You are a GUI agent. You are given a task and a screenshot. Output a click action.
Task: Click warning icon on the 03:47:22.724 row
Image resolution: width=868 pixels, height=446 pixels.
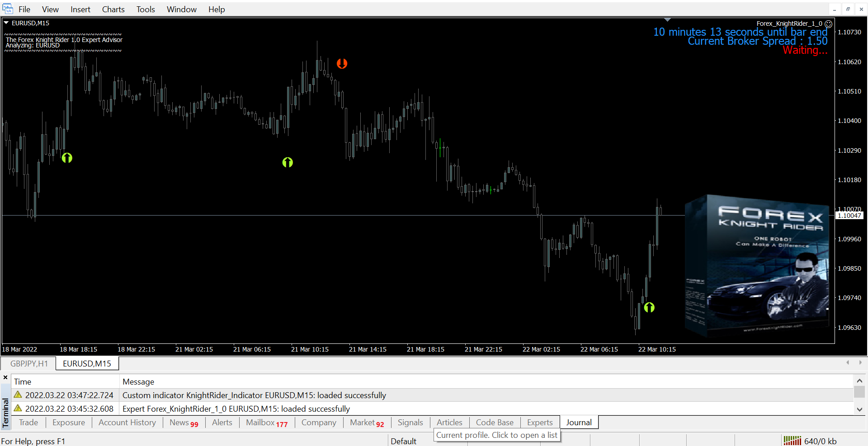18,395
